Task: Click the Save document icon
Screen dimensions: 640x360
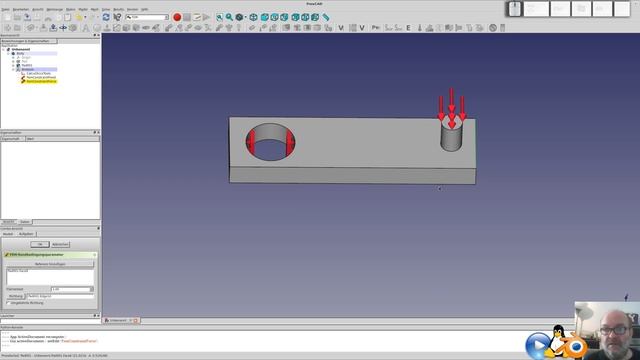Action: coord(27,18)
